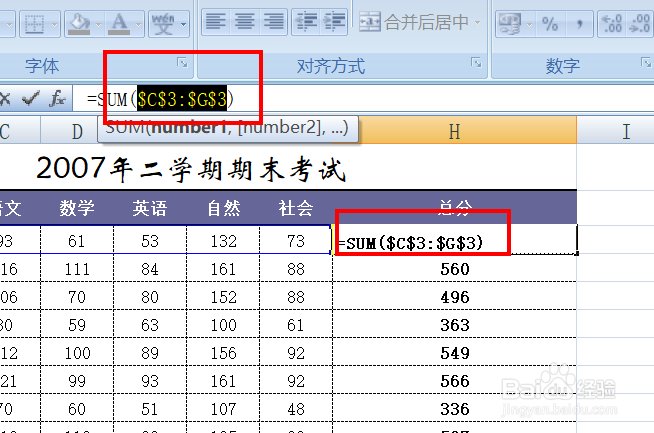Select the cell with value 111
The height and width of the screenshot is (433, 654).
[77, 269]
